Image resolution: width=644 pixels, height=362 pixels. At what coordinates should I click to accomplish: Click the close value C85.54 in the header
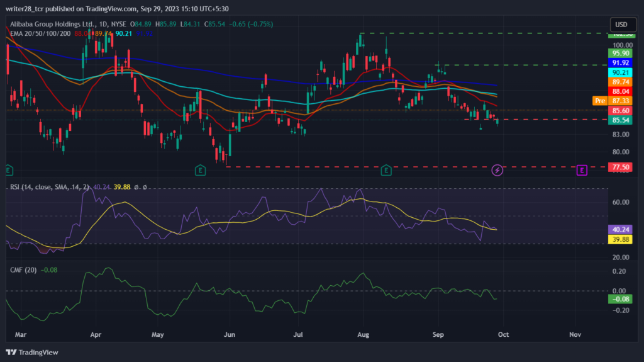click(x=215, y=25)
